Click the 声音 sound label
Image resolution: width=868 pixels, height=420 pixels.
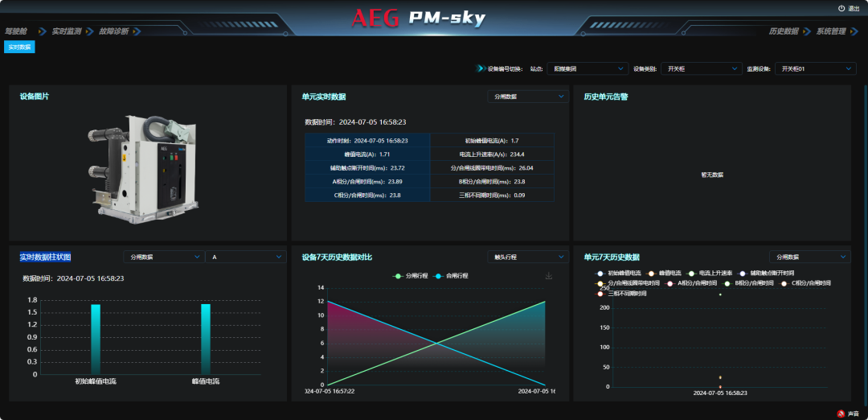(854, 414)
